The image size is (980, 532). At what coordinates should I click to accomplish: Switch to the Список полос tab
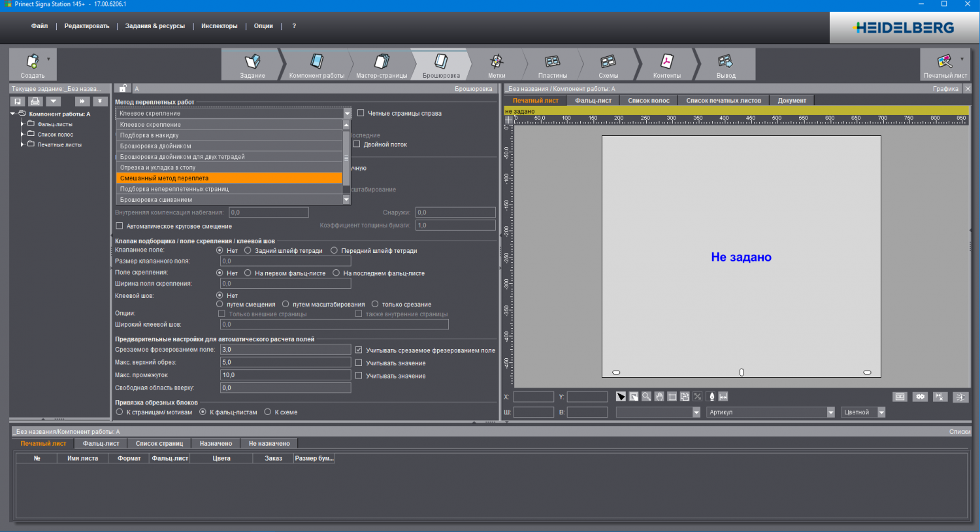point(648,101)
